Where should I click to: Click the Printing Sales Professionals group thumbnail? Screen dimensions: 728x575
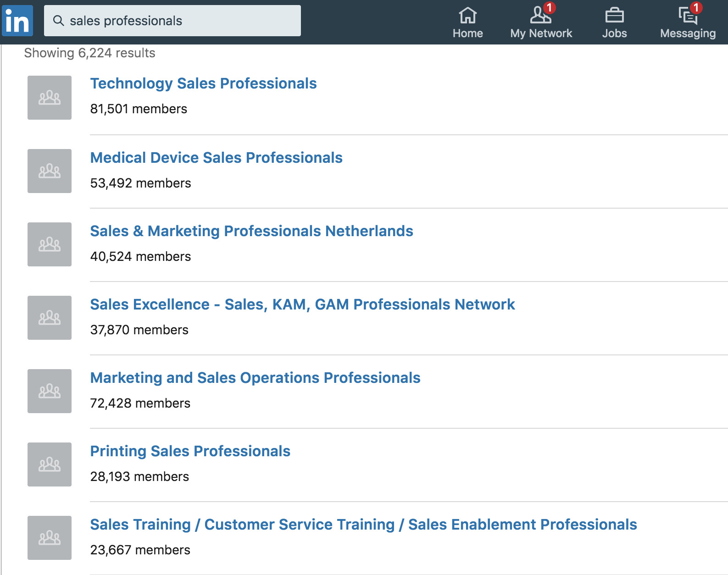(50, 464)
